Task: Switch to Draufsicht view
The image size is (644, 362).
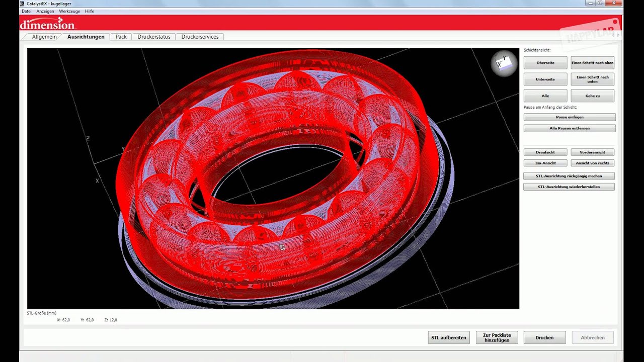Action: tap(545, 152)
